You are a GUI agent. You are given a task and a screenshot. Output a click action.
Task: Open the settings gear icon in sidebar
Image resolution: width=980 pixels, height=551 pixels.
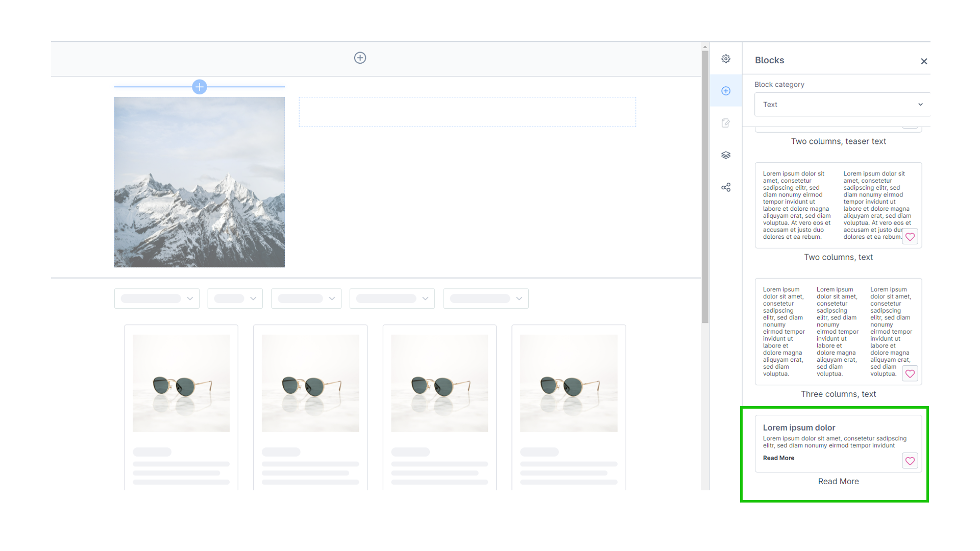(x=726, y=59)
